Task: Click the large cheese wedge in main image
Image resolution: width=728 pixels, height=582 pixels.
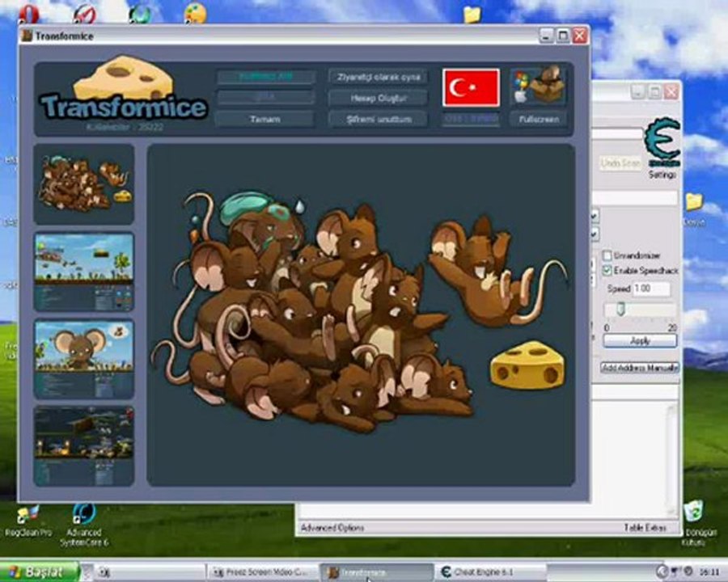Action: (528, 365)
